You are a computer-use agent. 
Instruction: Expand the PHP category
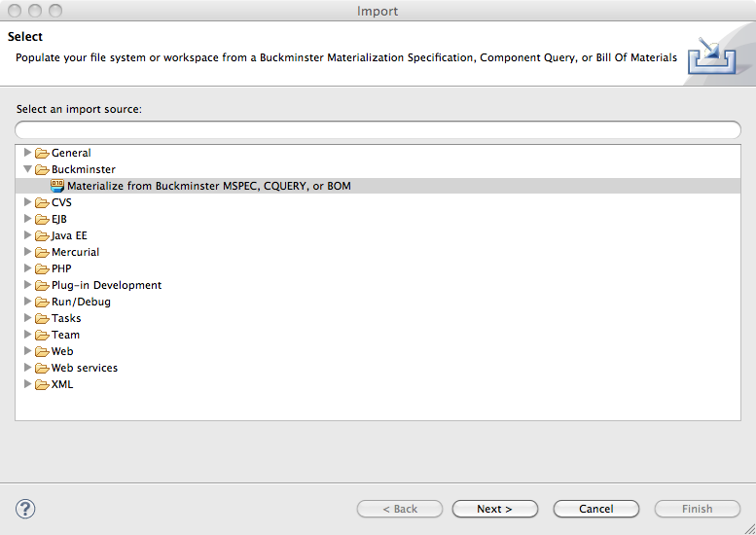coord(27,267)
